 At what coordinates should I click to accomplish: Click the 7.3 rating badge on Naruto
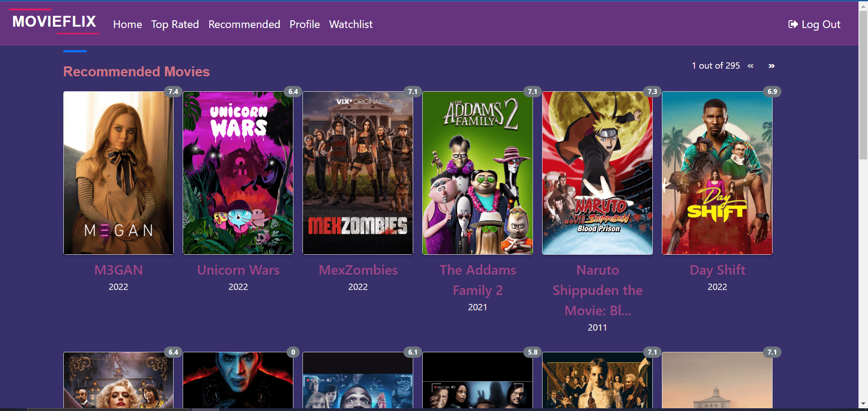click(653, 92)
